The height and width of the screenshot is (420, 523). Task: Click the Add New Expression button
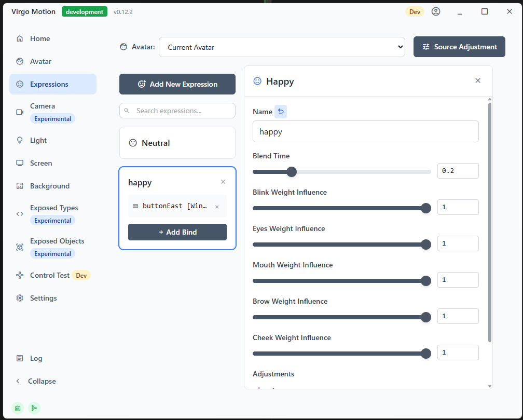pos(177,84)
